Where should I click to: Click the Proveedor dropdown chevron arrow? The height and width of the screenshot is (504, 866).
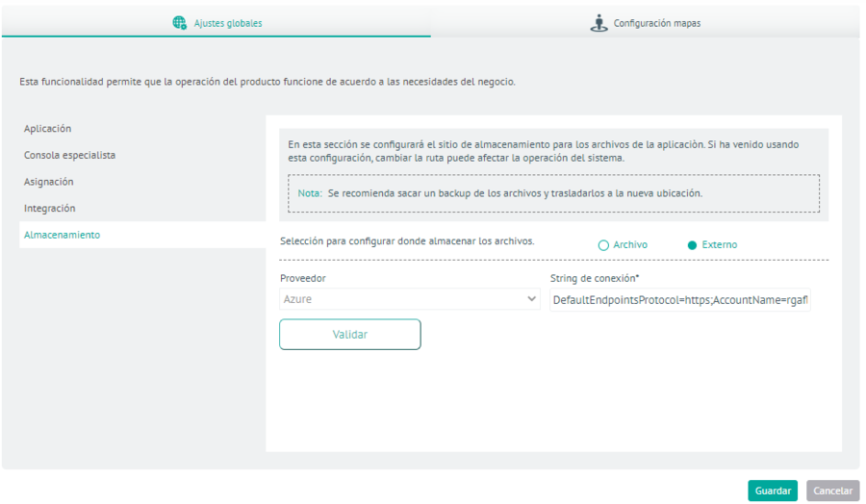click(531, 298)
